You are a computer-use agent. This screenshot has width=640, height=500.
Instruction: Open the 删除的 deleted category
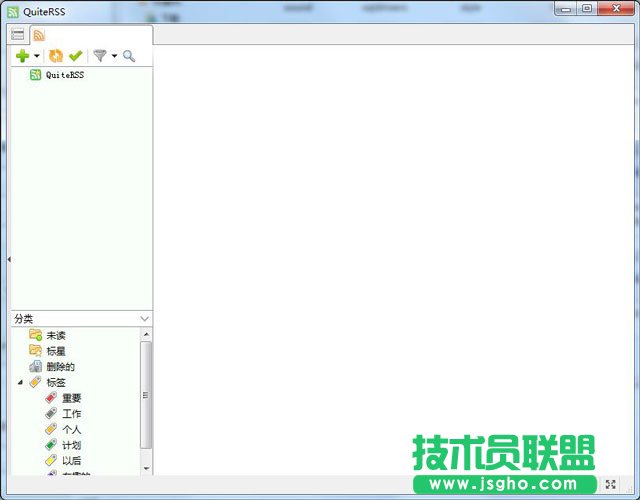click(59, 367)
